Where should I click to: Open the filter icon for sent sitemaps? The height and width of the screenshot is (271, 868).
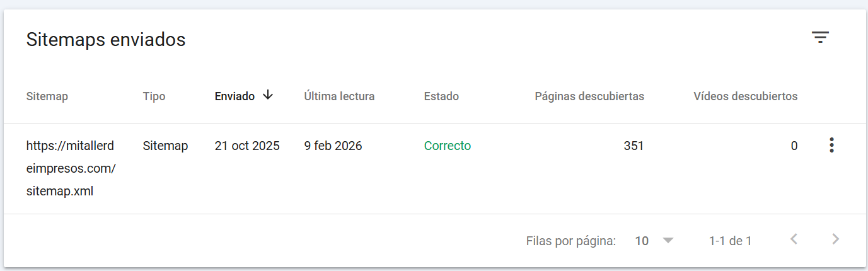[x=819, y=38]
